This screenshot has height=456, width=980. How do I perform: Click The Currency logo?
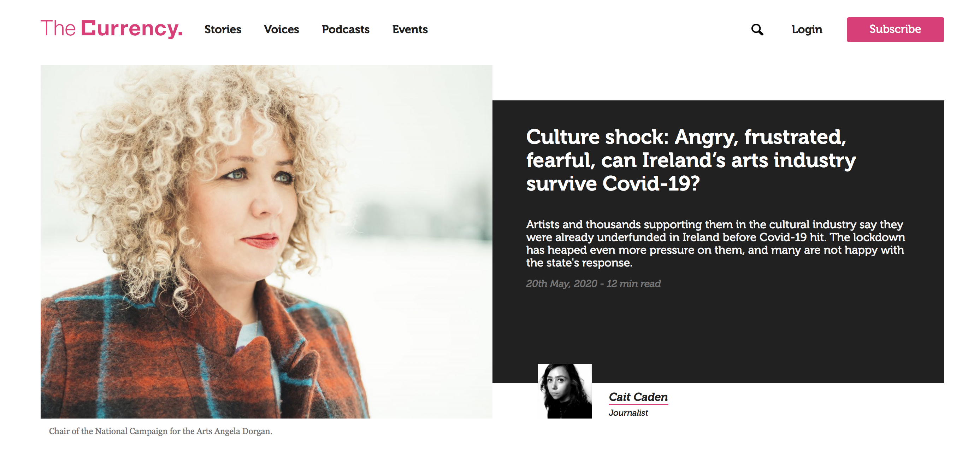[112, 29]
